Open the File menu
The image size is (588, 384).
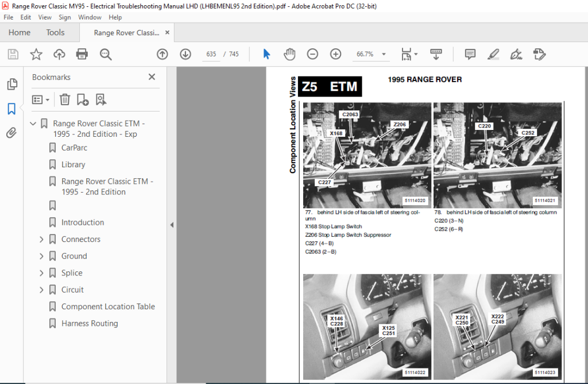click(x=8, y=17)
